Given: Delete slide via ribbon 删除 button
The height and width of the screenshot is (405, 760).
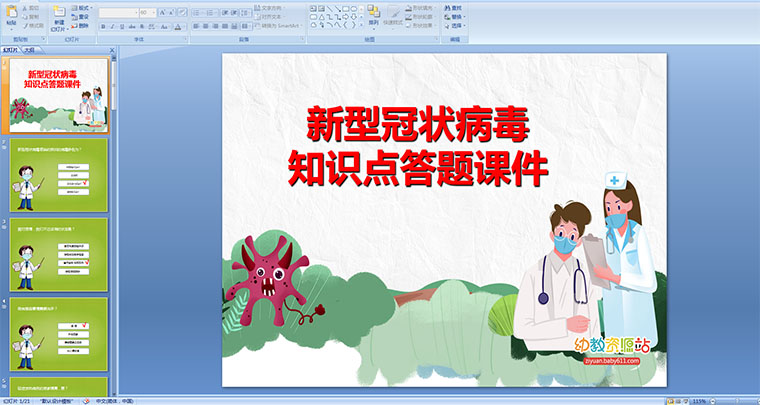Looking at the screenshot, I should 80,26.
